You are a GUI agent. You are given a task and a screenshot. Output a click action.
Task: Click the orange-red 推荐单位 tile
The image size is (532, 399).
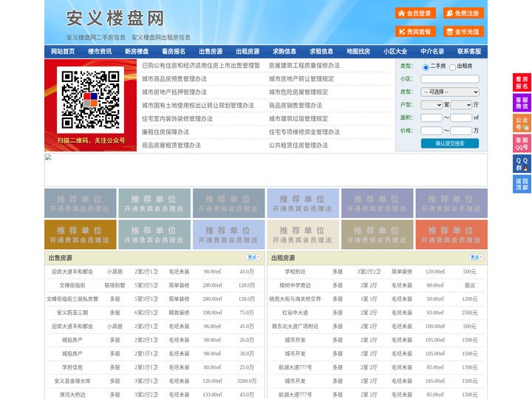coord(451,234)
